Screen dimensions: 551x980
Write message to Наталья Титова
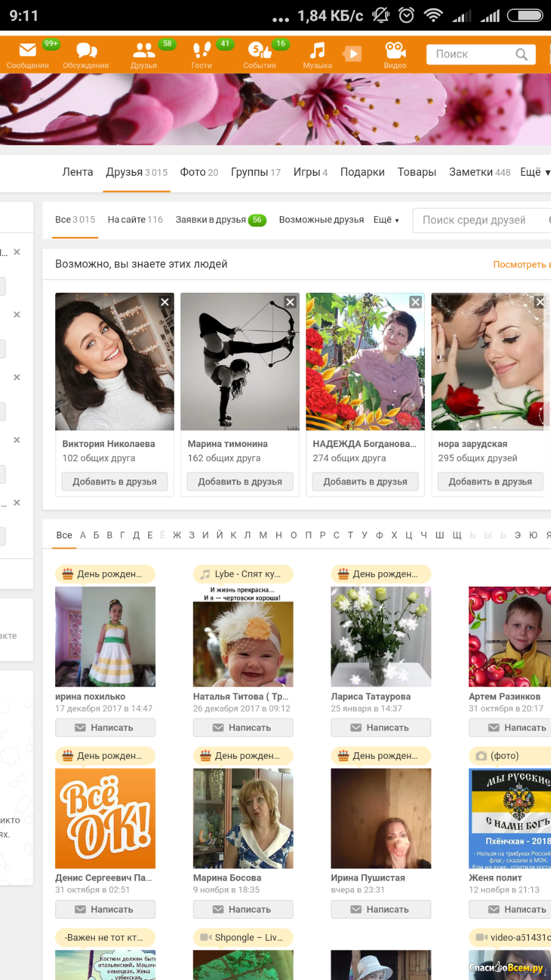tap(243, 728)
